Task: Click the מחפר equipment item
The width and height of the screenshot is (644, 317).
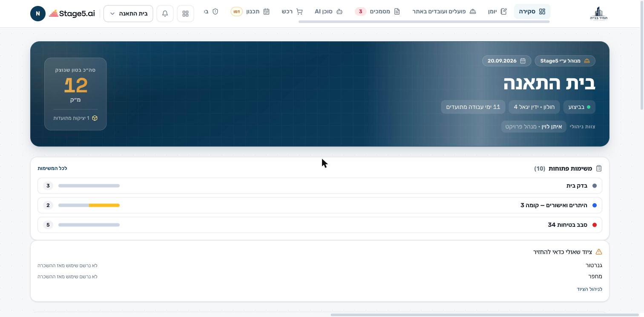Action: click(x=595, y=276)
